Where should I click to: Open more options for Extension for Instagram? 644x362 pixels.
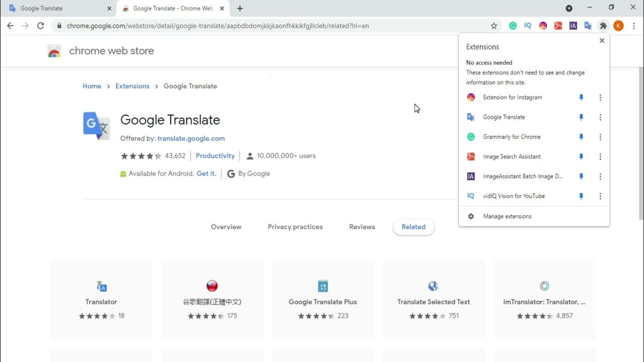(x=600, y=98)
